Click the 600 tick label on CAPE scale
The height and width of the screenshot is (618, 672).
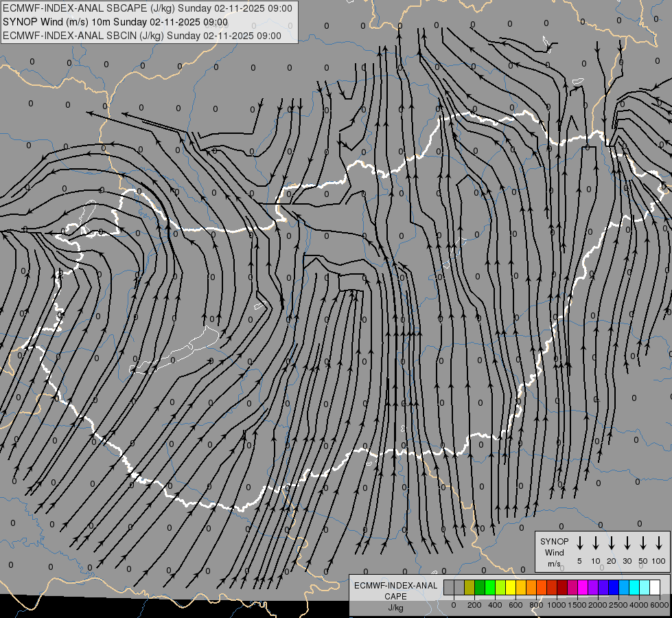click(515, 605)
